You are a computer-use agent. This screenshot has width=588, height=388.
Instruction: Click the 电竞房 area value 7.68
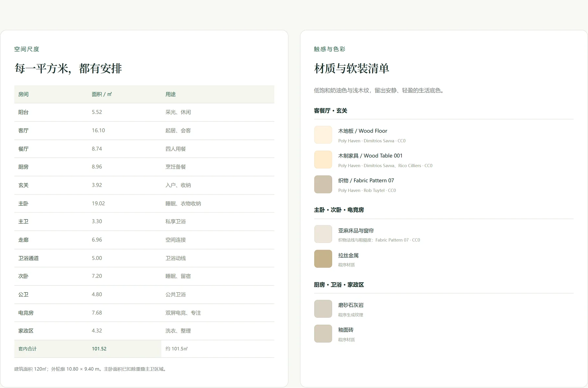pos(97,313)
